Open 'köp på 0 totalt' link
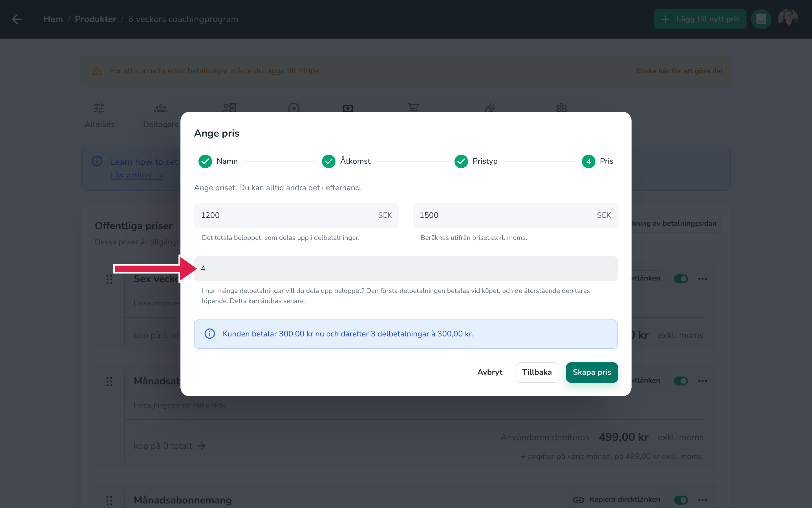The height and width of the screenshot is (508, 812). (x=169, y=446)
